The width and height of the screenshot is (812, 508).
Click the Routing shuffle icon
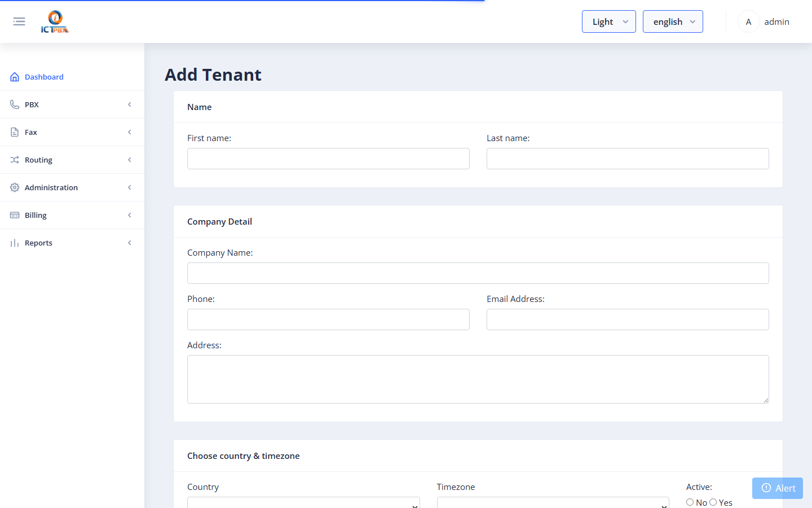[15, 160]
